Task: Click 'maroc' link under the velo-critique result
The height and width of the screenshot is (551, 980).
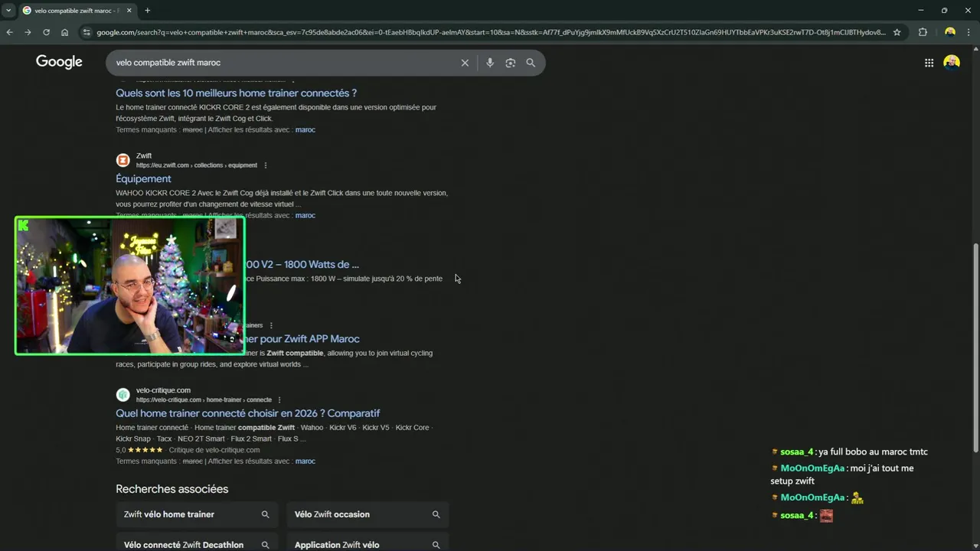Action: tap(305, 461)
